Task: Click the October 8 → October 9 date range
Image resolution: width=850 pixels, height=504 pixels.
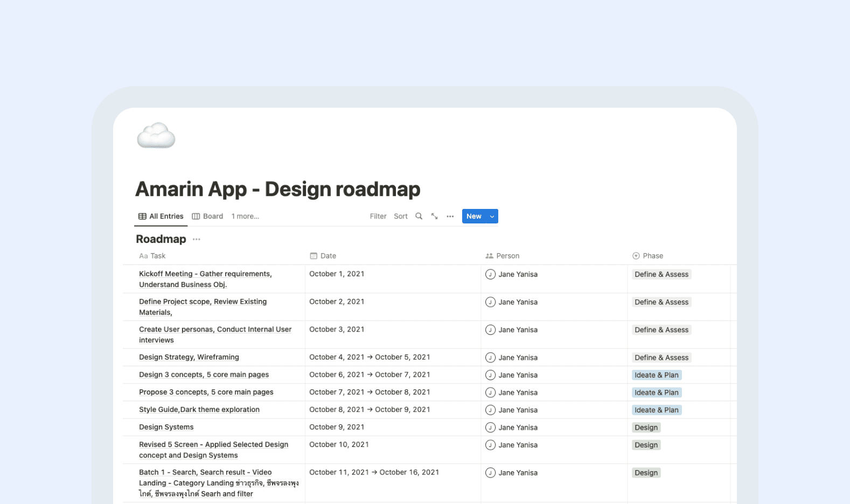Action: click(x=370, y=410)
